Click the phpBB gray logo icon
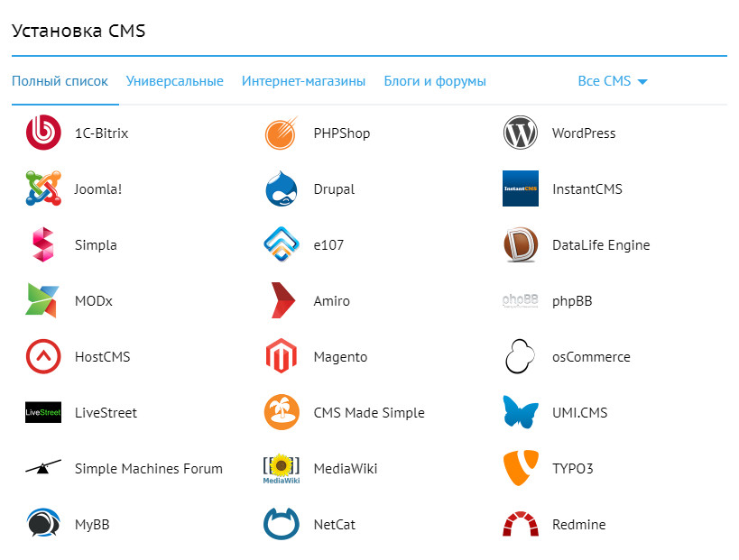Viewport: 739px width, 560px height. [521, 300]
